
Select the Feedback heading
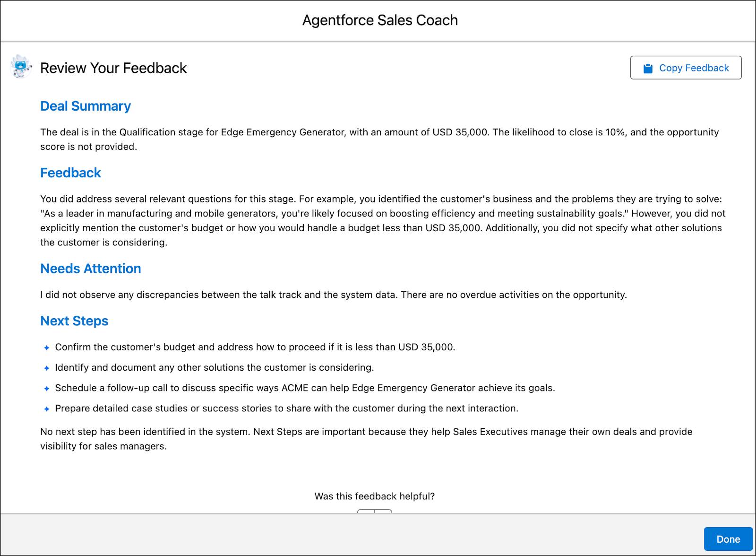pyautogui.click(x=70, y=173)
